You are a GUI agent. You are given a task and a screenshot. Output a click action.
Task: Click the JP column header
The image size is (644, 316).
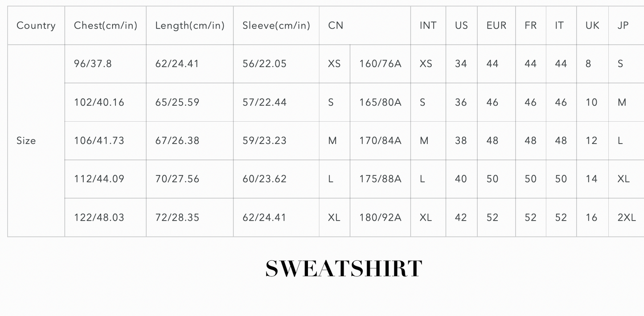point(623,25)
